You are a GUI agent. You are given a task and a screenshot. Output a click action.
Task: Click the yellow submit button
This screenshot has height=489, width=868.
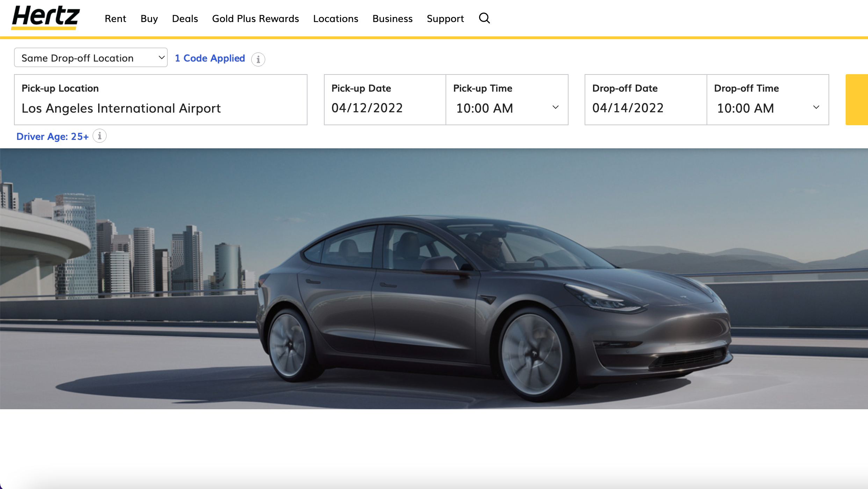(x=857, y=100)
